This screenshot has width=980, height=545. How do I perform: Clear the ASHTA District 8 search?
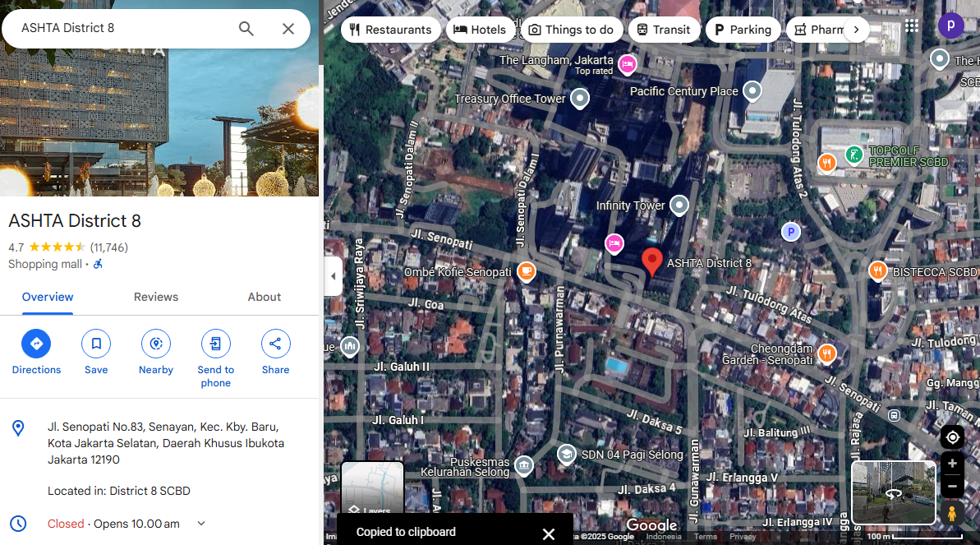(288, 28)
